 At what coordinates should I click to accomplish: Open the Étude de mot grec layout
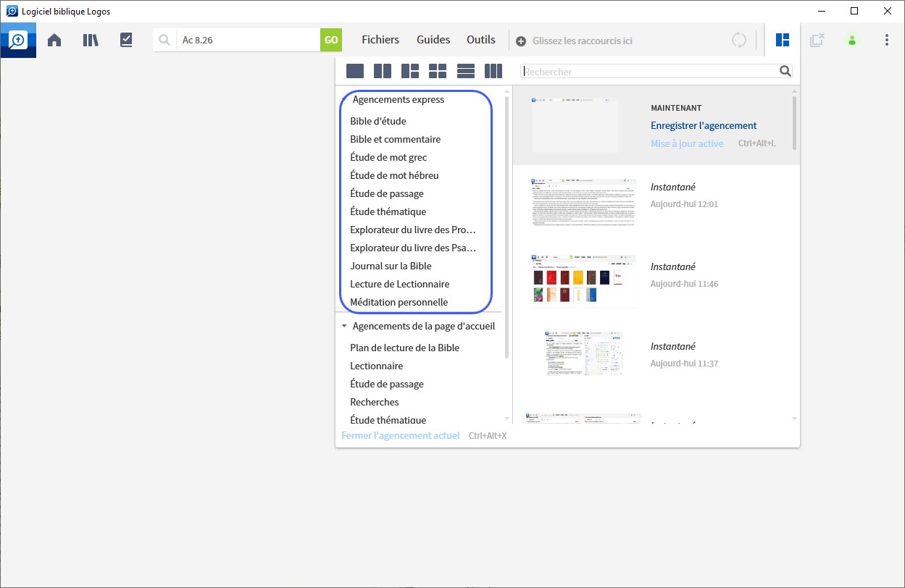[388, 157]
